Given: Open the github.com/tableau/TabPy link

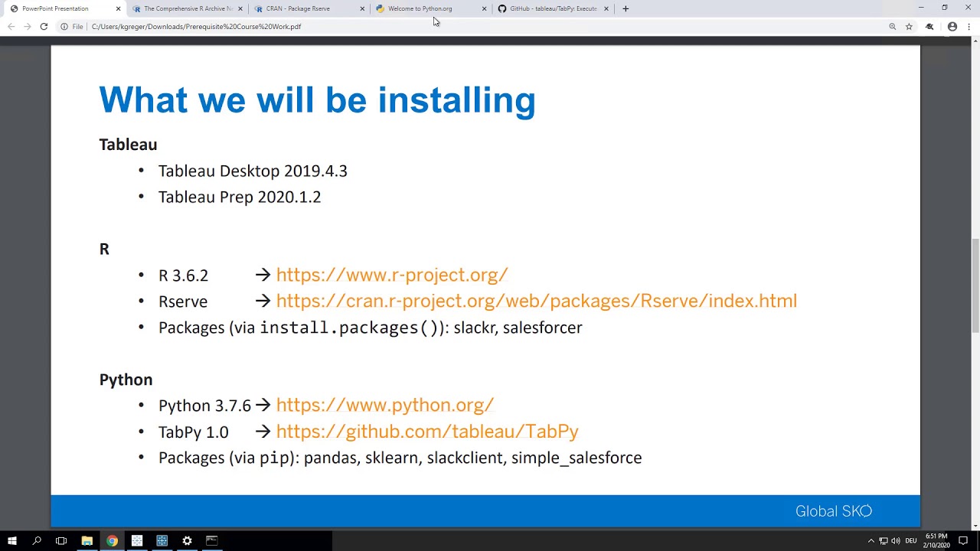Looking at the screenshot, I should 427,432.
